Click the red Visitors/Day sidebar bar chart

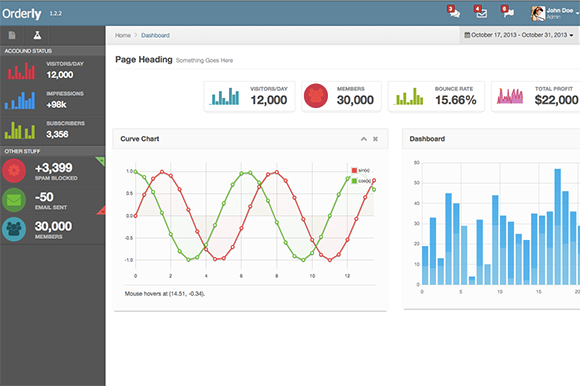pyautogui.click(x=21, y=71)
